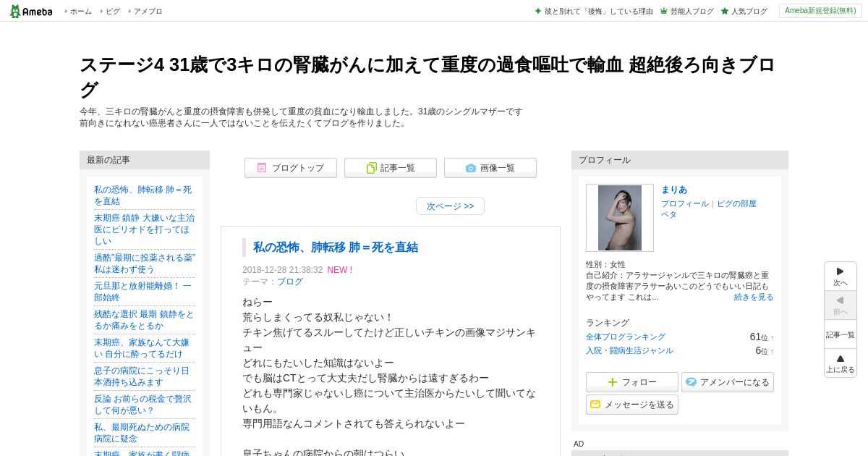Open 全体ブログランキング link

coord(626,337)
